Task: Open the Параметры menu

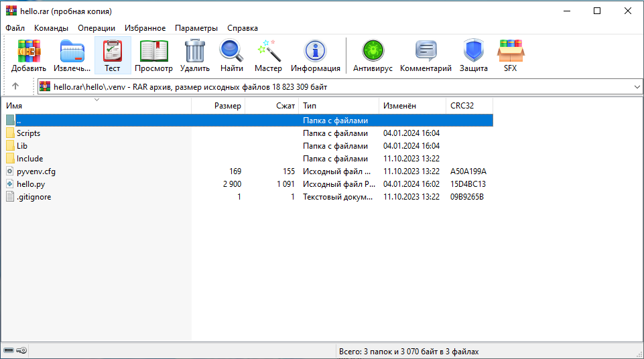Action: tap(196, 28)
